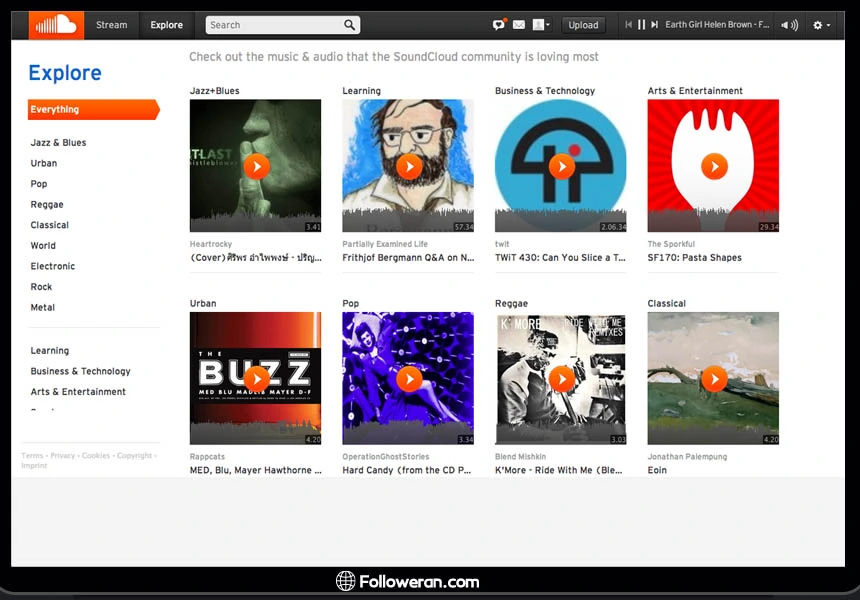Viewport: 860px width, 600px height.
Task: Click the search magnifier icon
Action: 349,25
